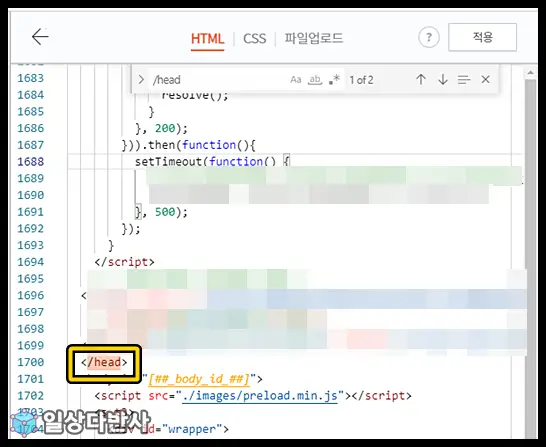Click the [##_body_id_##] placeholder text
The image size is (546, 447).
[199, 379]
